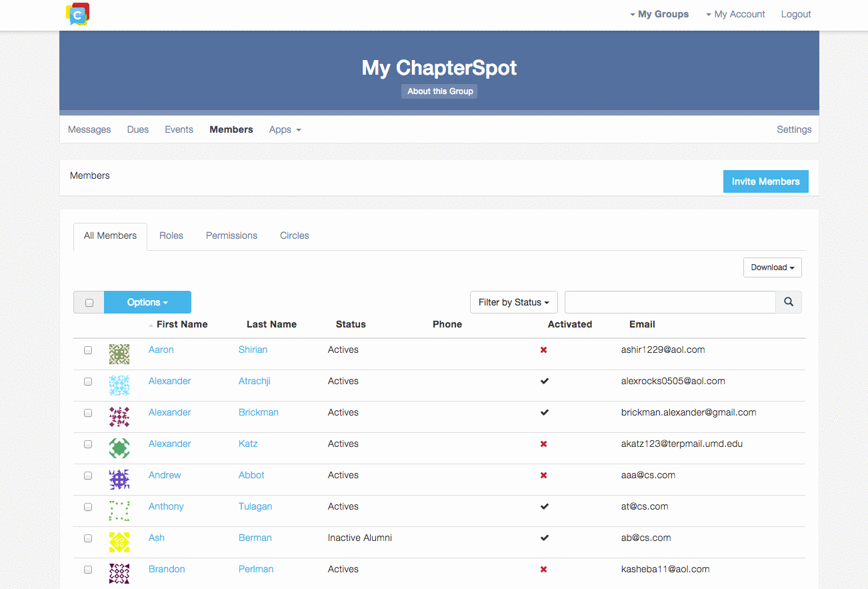Open group Settings link
Screen dimensions: 868x589
(x=794, y=129)
